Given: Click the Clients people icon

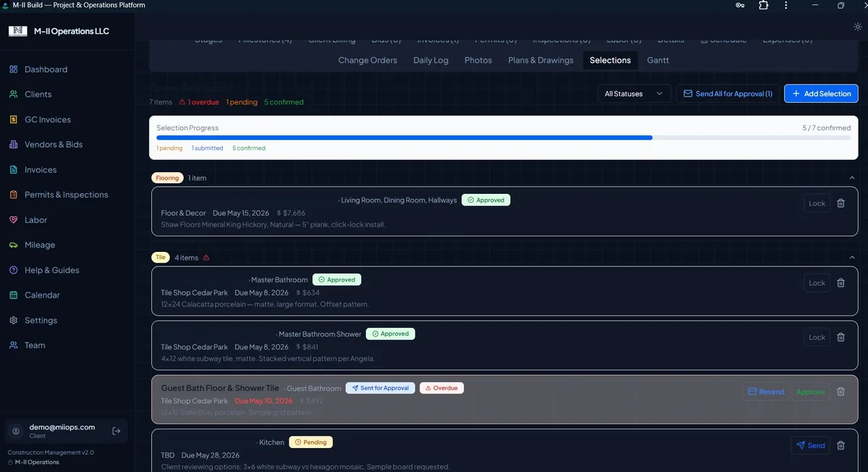Looking at the screenshot, I should coord(14,94).
